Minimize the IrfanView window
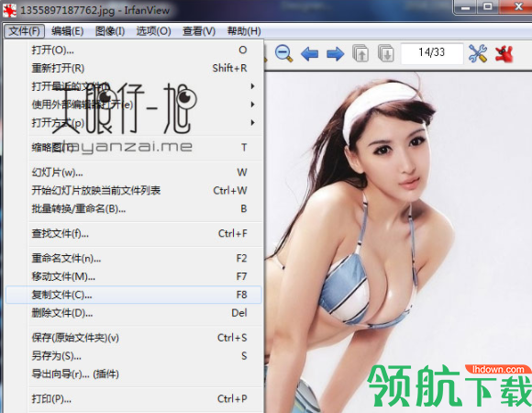 (x=465, y=6)
